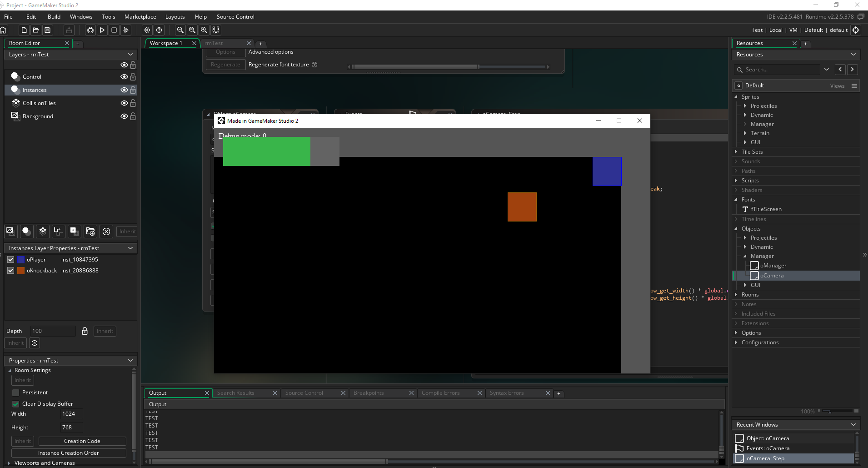Click the room Width input field
The image size is (868, 468).
[x=71, y=414]
